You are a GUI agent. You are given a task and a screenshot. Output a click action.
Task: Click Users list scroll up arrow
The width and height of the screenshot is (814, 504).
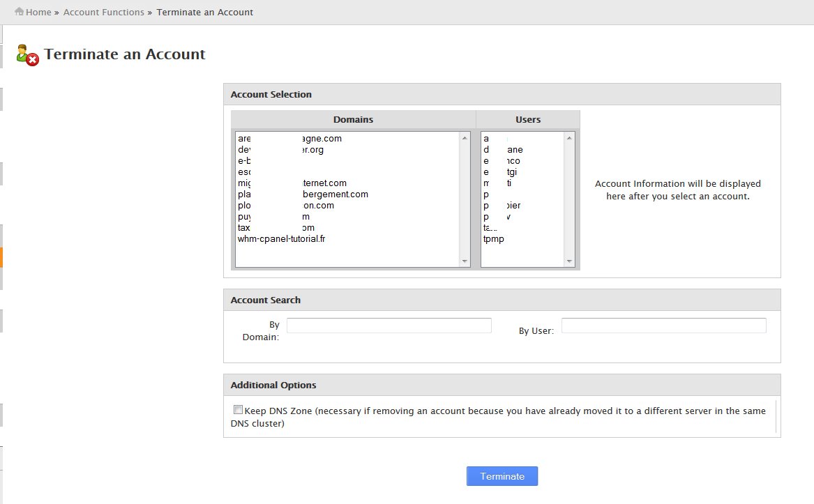coord(569,138)
